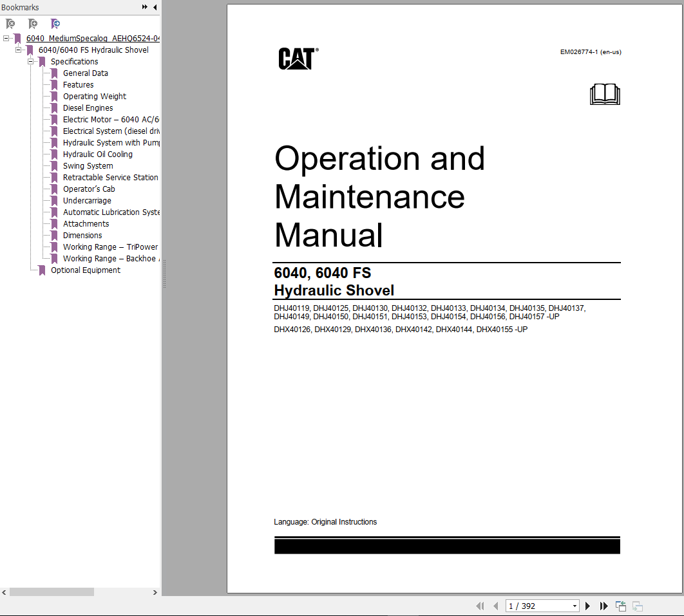Jump to the Hydraulic System with Pump bookmark
Viewport: 684px width, 616px height.
[x=111, y=142]
